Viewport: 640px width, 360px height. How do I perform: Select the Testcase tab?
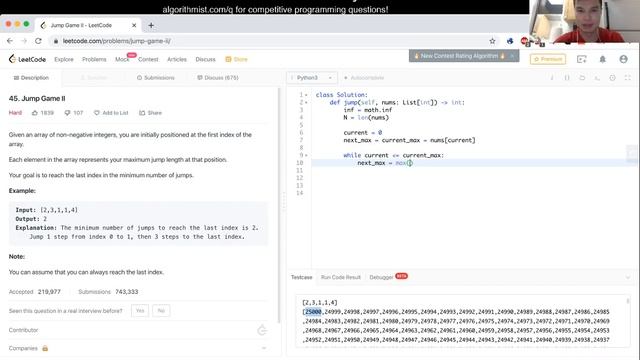tap(301, 277)
